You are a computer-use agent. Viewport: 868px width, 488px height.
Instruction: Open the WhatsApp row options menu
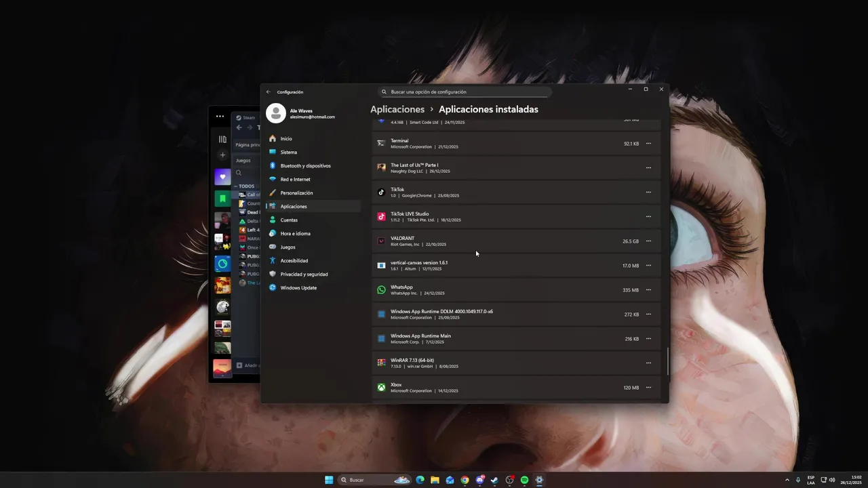click(648, 290)
